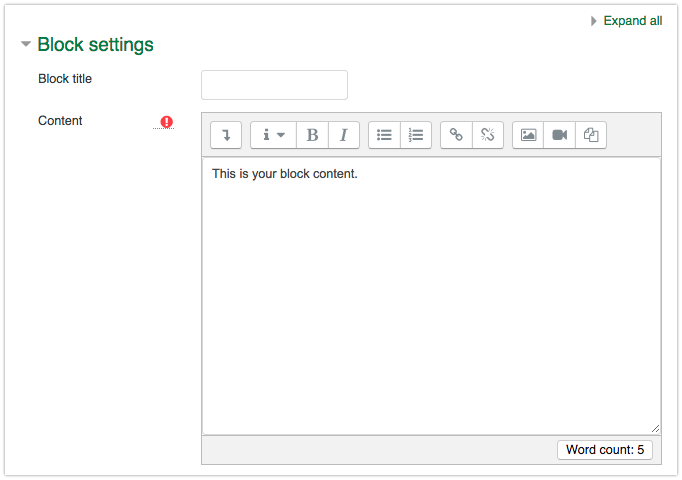Open the paragraph styles dropdown

(273, 135)
